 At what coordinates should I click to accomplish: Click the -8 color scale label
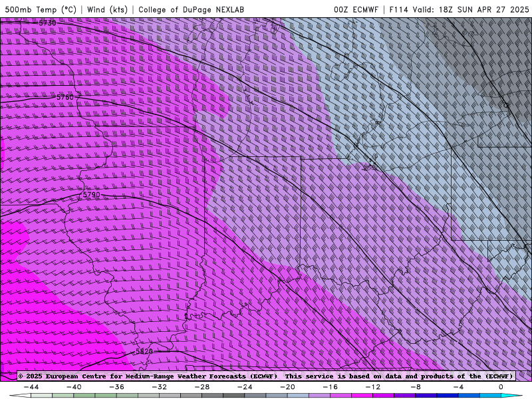coord(416,387)
